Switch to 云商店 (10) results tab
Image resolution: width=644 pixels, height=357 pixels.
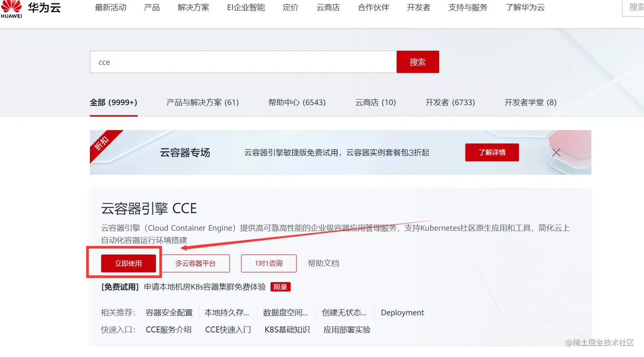[x=376, y=103]
